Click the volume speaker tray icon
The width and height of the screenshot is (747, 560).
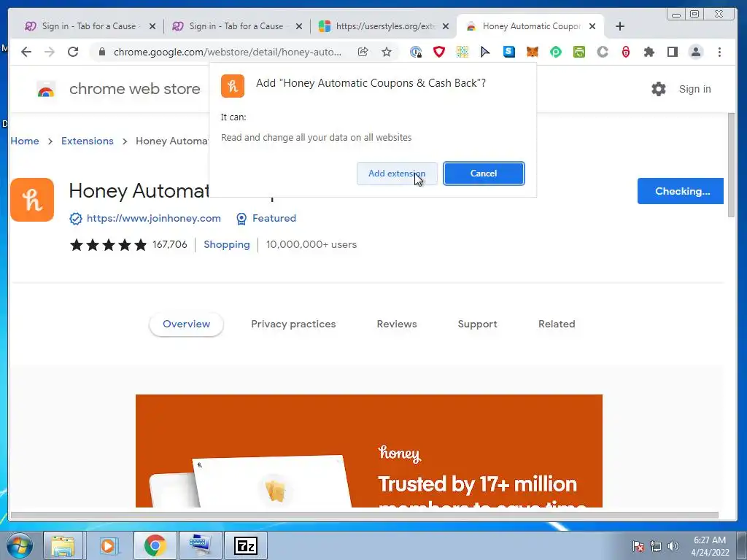[673, 546]
